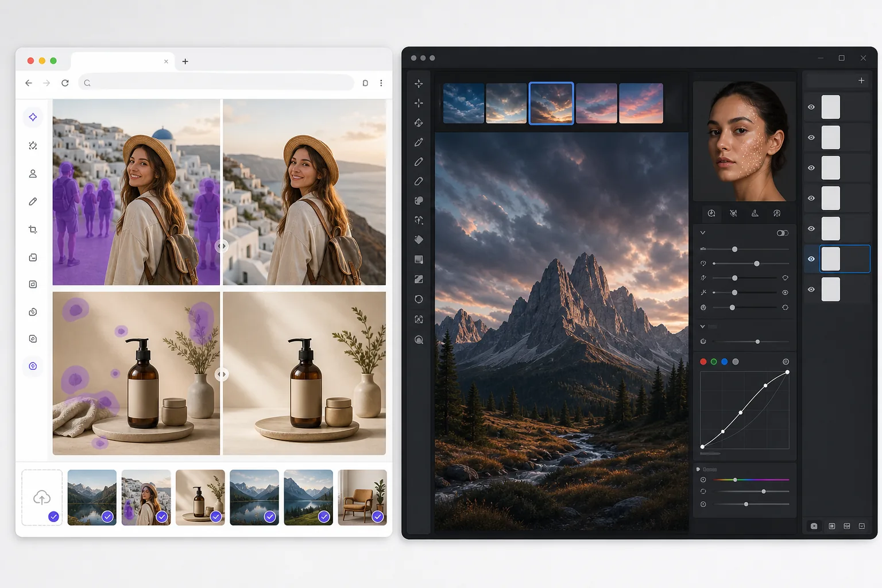Image resolution: width=882 pixels, height=588 pixels.
Task: Collapse the second section chevron below sliders
Action: coord(702,327)
